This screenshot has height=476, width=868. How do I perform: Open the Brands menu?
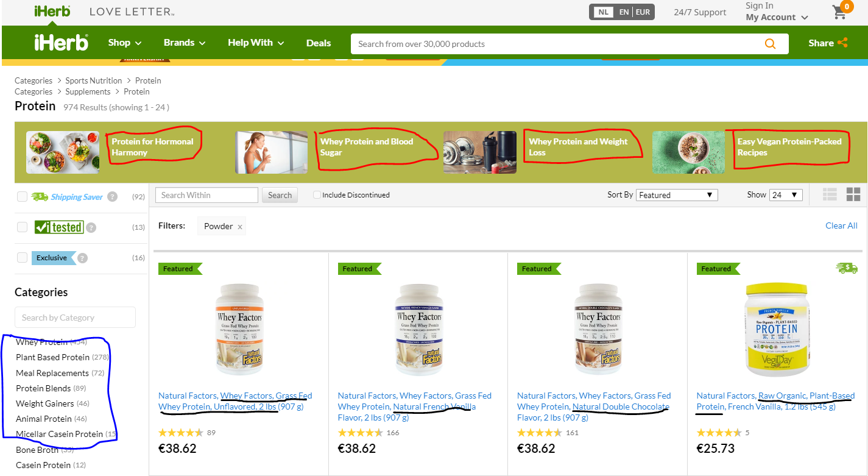click(x=185, y=43)
